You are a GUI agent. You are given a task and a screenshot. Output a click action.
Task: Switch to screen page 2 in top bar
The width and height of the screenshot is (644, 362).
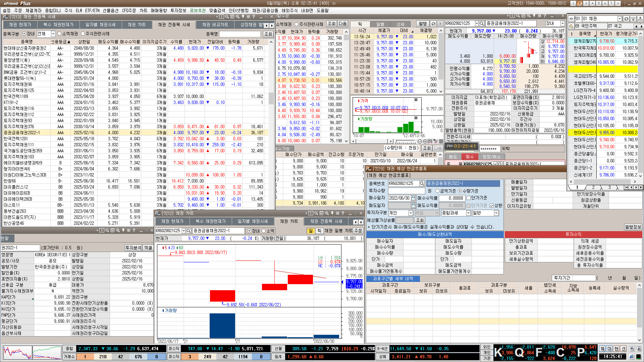[580, 3]
